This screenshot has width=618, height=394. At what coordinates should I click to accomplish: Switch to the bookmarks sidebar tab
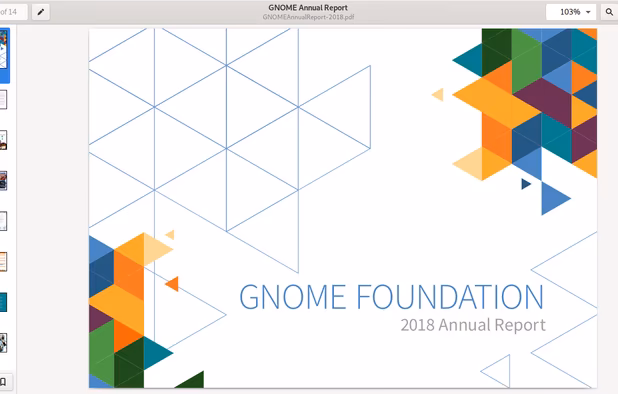point(4,382)
